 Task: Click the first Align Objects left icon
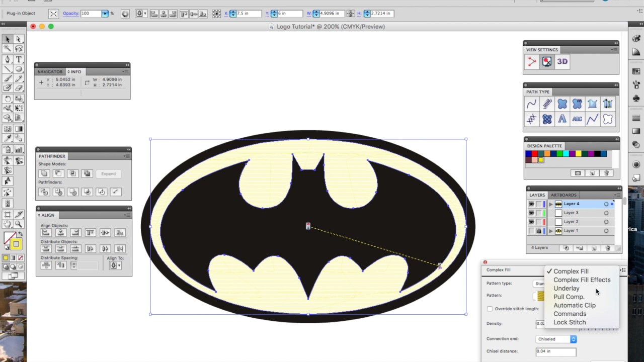click(46, 232)
